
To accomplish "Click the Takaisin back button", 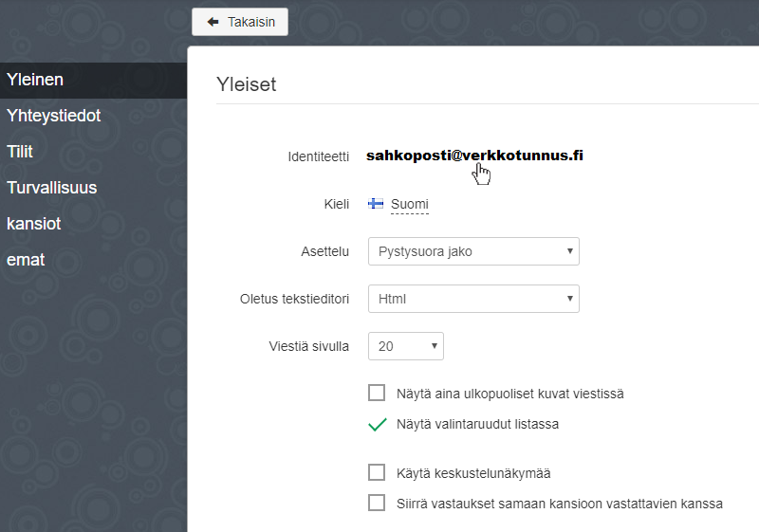I will pyautogui.click(x=240, y=22).
